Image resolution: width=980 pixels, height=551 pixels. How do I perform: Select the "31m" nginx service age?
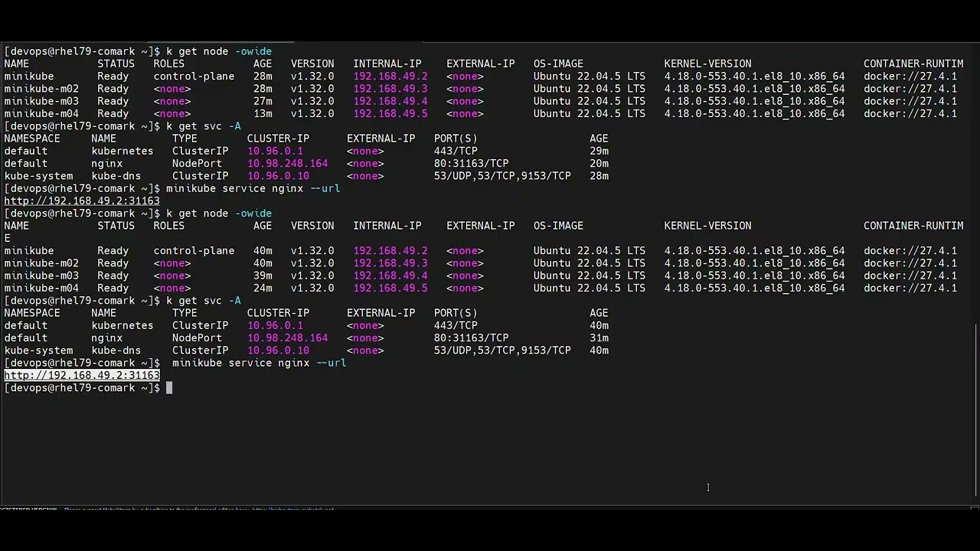[599, 337]
